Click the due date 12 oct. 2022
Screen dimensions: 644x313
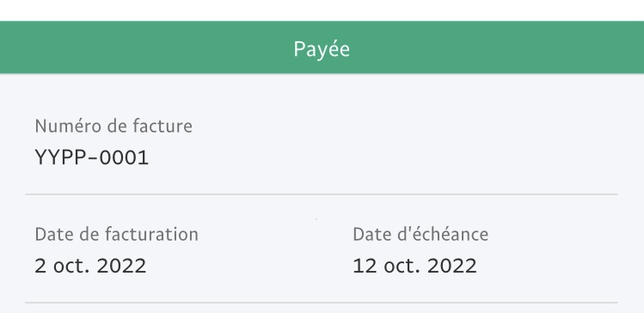(414, 266)
